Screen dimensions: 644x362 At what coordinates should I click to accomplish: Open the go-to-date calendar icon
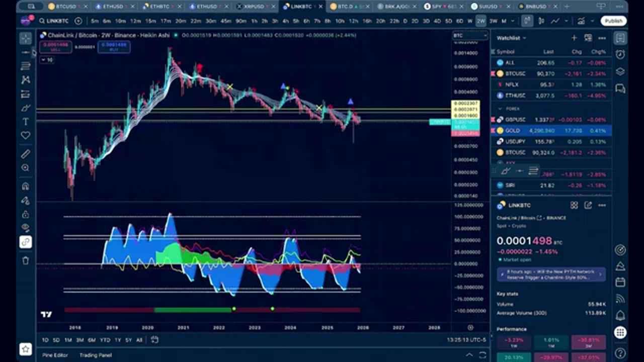pos(155,340)
